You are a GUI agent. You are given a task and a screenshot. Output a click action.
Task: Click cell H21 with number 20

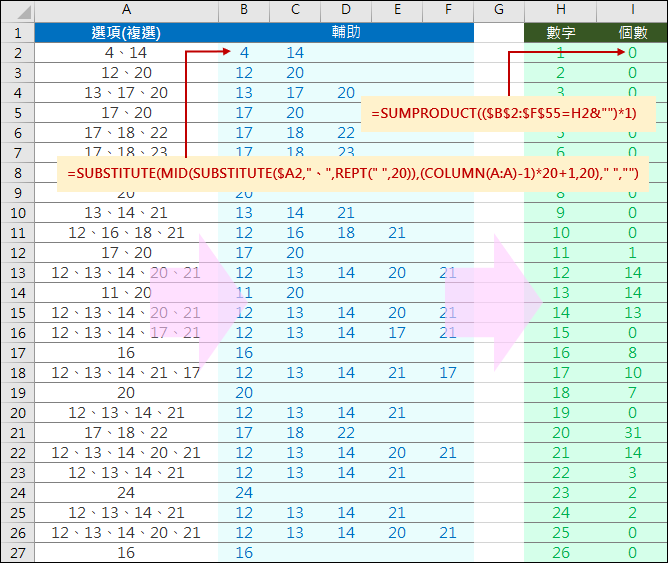(561, 433)
